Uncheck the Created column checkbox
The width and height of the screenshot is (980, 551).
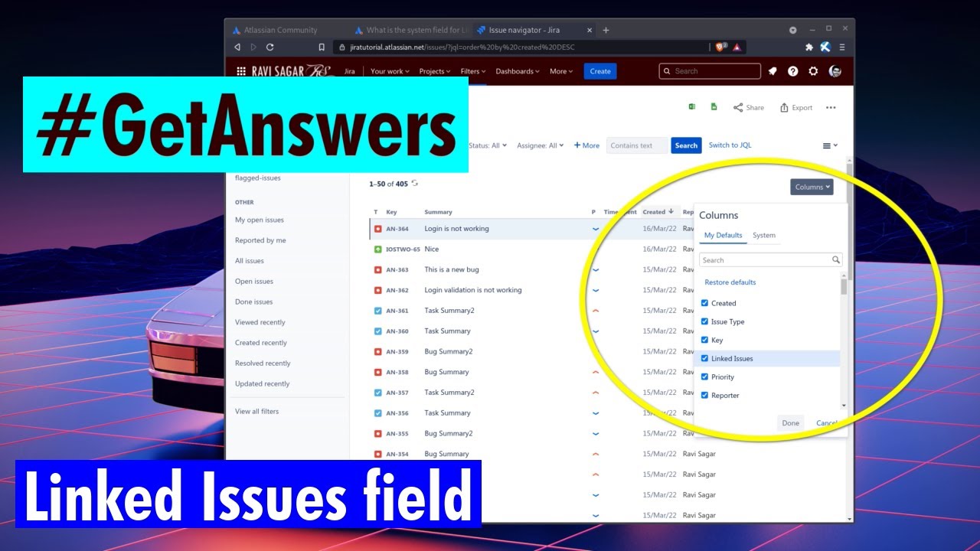pos(705,303)
